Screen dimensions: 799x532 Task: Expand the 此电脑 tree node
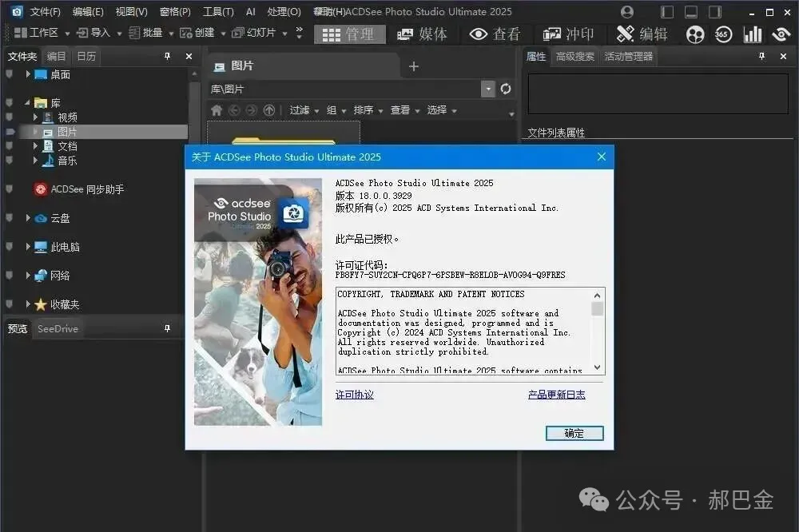28,247
